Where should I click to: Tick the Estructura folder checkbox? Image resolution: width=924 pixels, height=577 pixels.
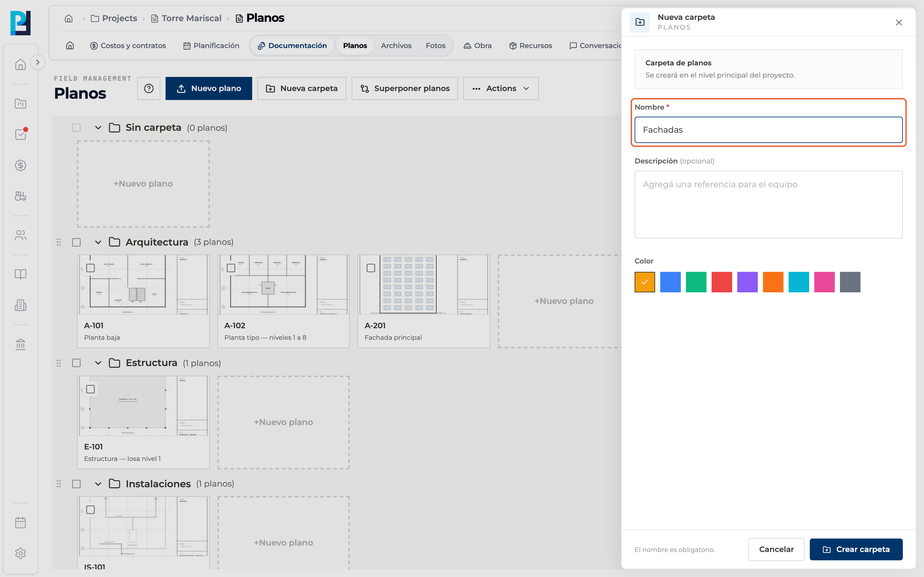click(76, 363)
